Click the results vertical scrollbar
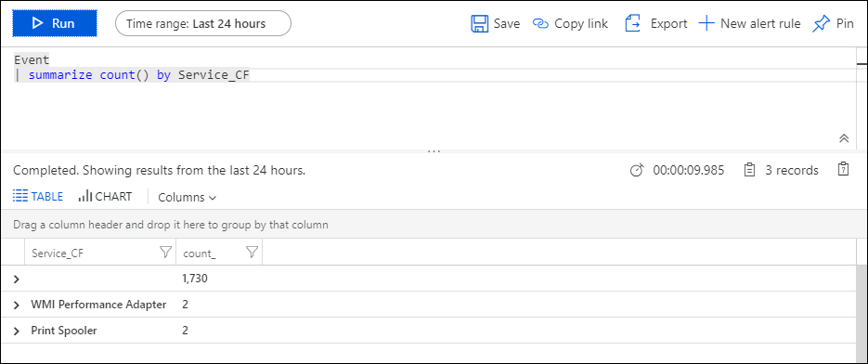Screen dimensions: 868x364 pos(862,316)
